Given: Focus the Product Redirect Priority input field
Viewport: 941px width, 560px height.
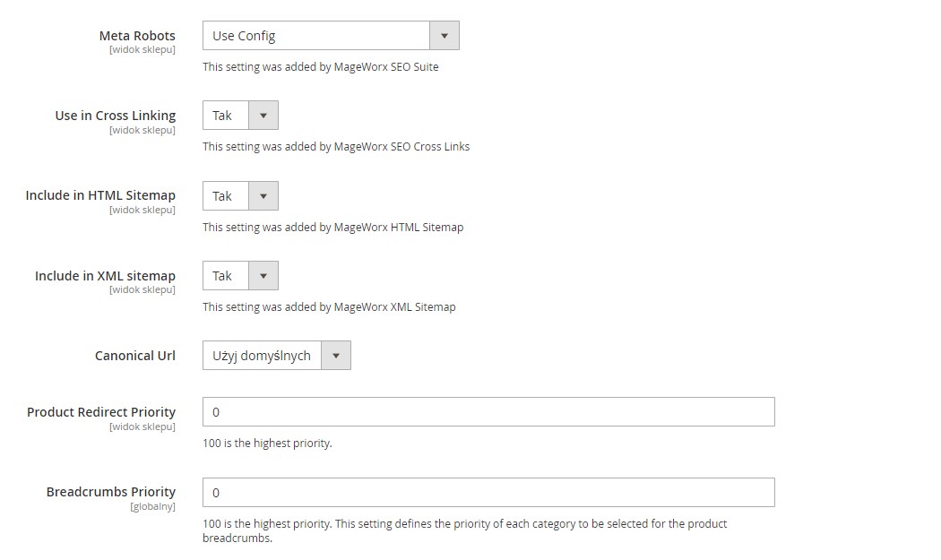Looking at the screenshot, I should pyautogui.click(x=488, y=412).
